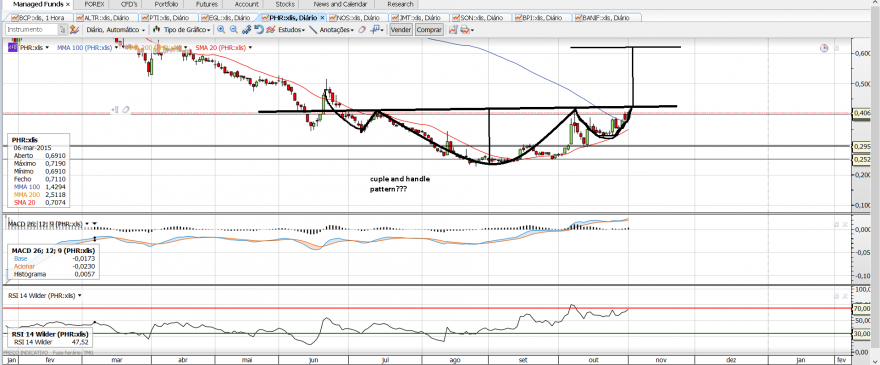Screen dimensions: 880x365
Task: Click the zoom out magnifier icon
Action: [234, 29]
